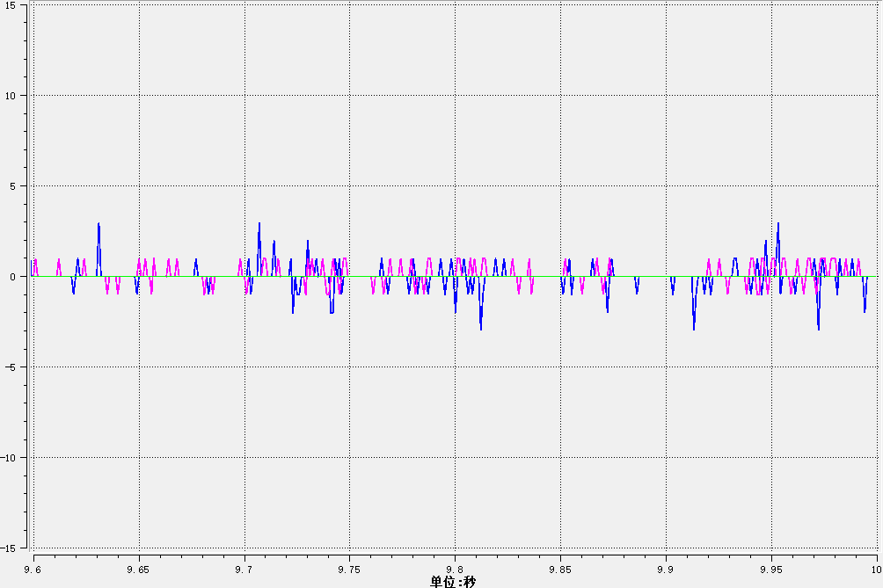Click the 9.65 x-axis tick label

[138, 570]
